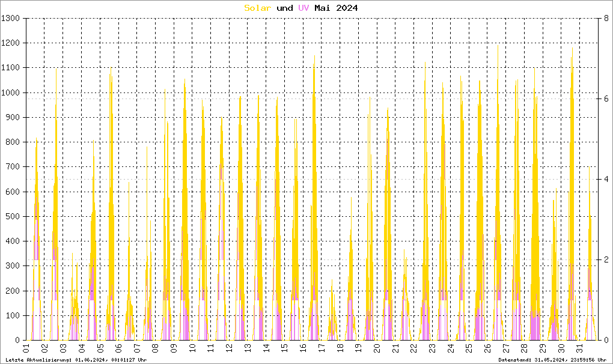
Task: Select day 22 on the date axis
Action: click(413, 349)
